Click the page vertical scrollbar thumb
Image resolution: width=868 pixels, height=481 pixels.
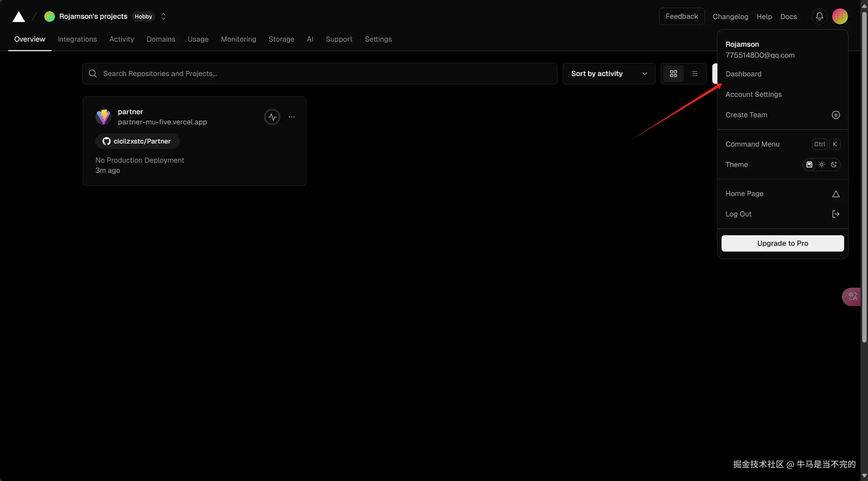(864, 177)
